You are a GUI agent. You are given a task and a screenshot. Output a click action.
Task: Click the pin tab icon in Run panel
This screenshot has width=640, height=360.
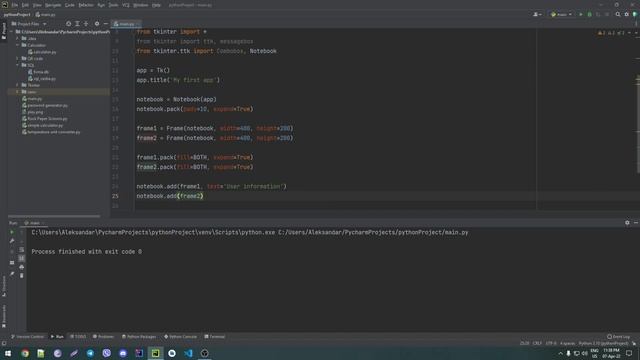(x=12, y=273)
